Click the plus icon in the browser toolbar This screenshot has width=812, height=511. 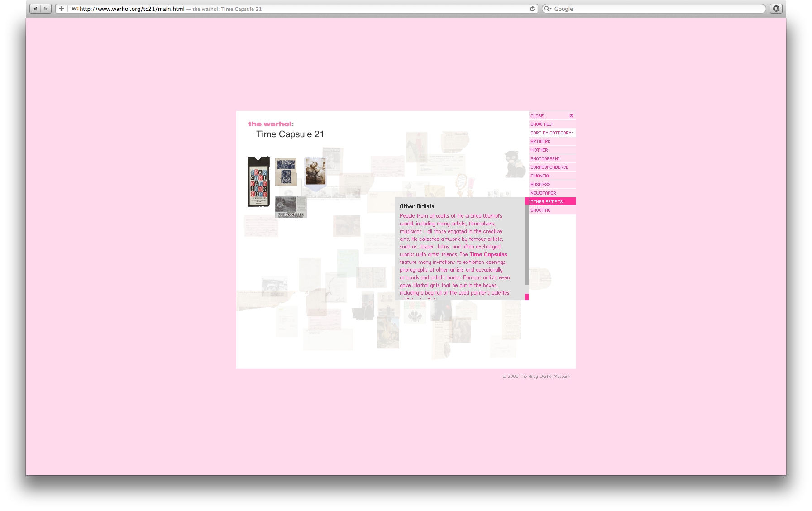coord(61,8)
